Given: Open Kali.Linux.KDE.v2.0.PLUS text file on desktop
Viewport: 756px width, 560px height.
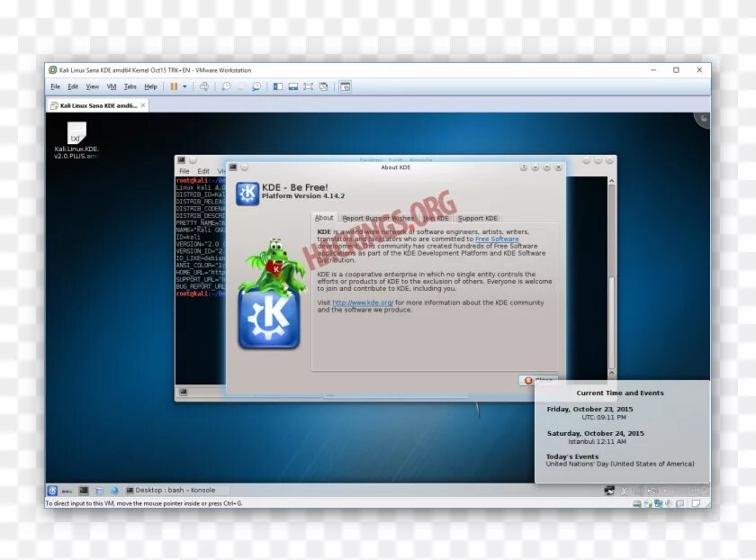Looking at the screenshot, I should pyautogui.click(x=76, y=140).
